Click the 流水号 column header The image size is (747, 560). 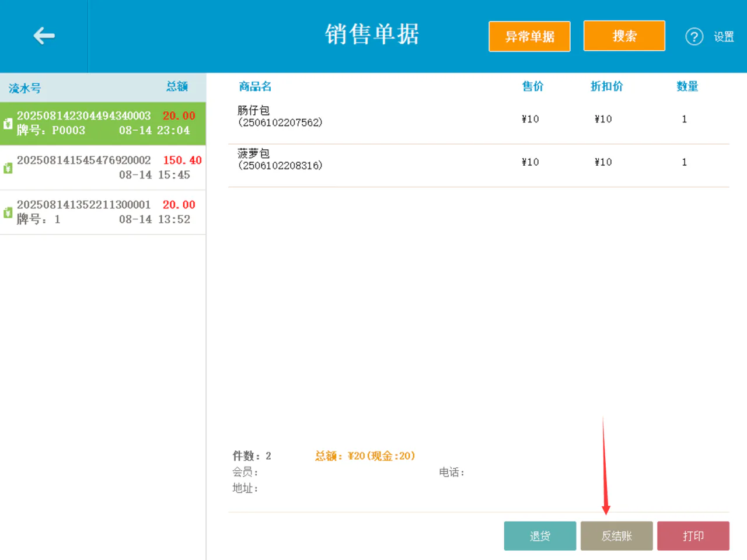click(25, 89)
